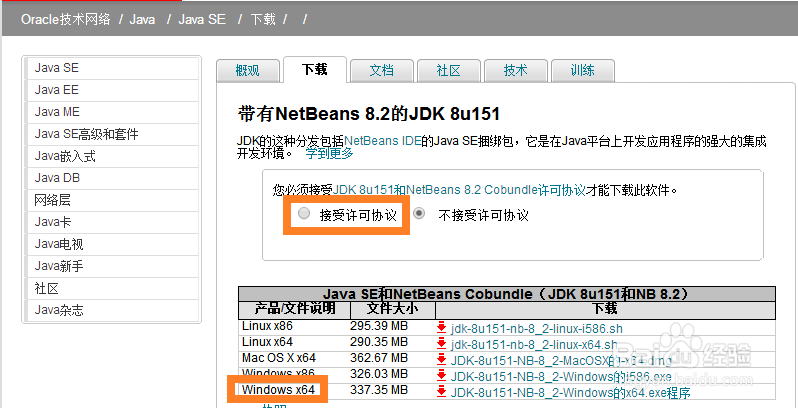The image size is (798, 408).
Task: Download the JDK-8u151-NB-8_2-Windows x64.exe file
Action: click(570, 393)
